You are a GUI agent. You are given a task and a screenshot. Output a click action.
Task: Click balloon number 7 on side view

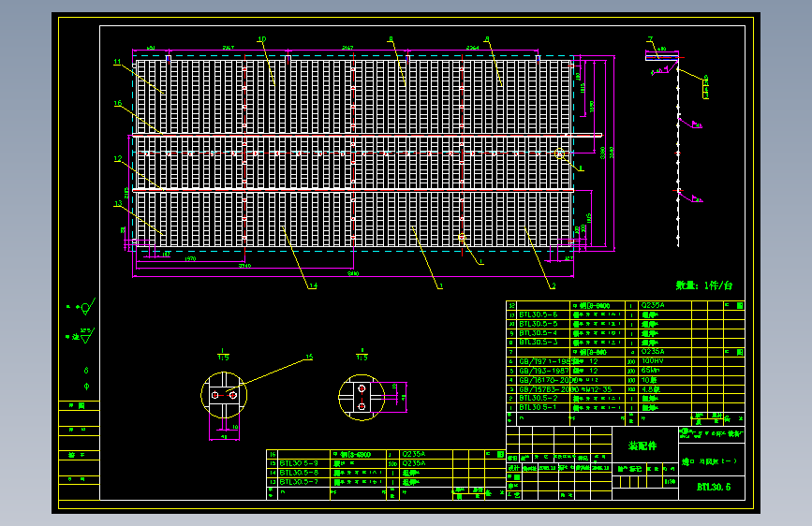point(650,39)
